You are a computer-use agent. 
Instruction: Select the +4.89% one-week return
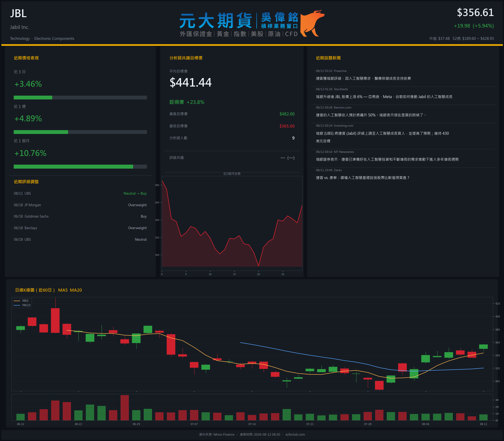pos(28,118)
